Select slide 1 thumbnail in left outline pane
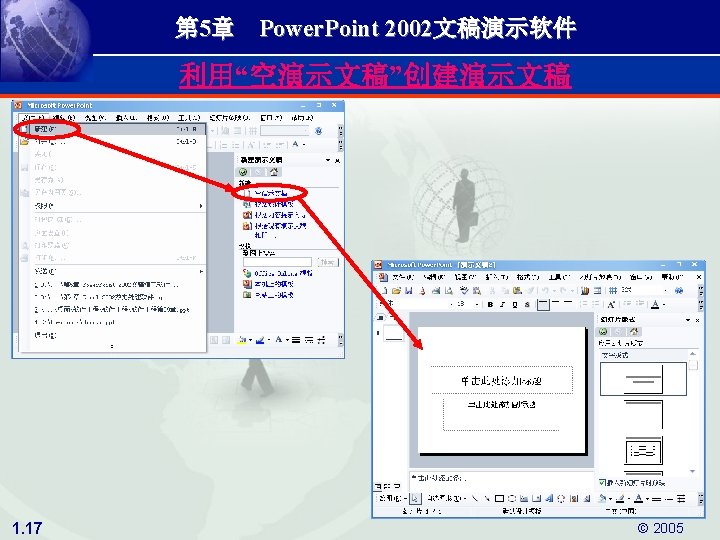720x540 pixels. (394, 333)
